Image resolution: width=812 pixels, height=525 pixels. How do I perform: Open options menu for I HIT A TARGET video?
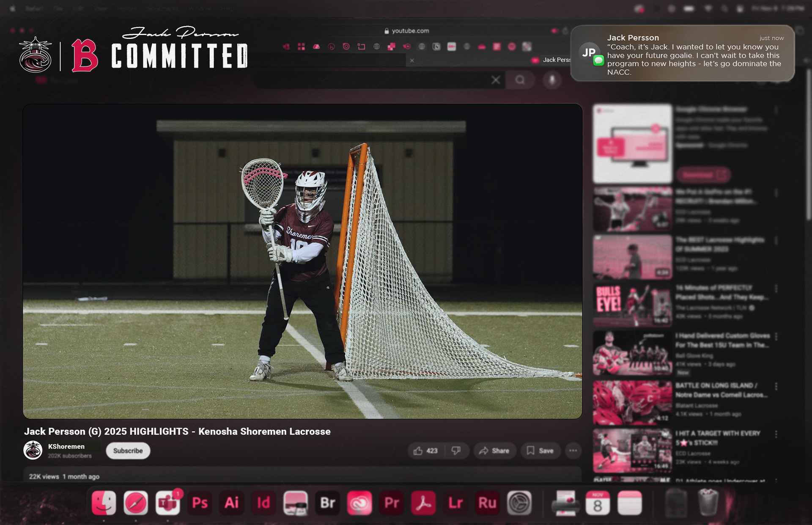[776, 434]
